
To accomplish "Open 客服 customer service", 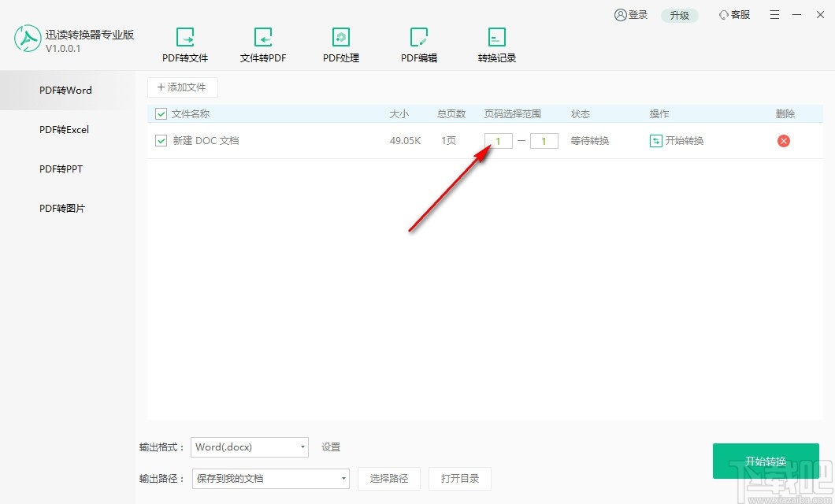I will [733, 14].
